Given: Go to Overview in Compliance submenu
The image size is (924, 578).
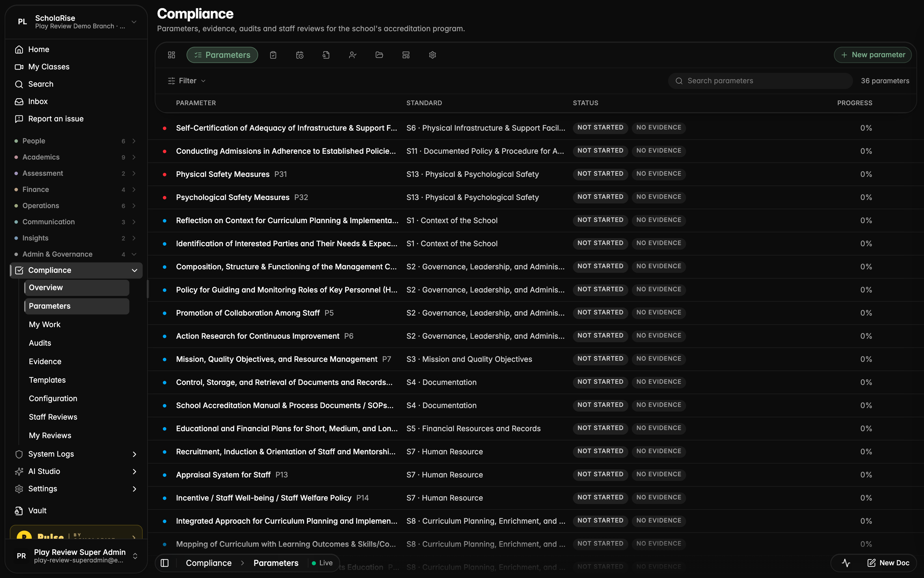Looking at the screenshot, I should 77,288.
